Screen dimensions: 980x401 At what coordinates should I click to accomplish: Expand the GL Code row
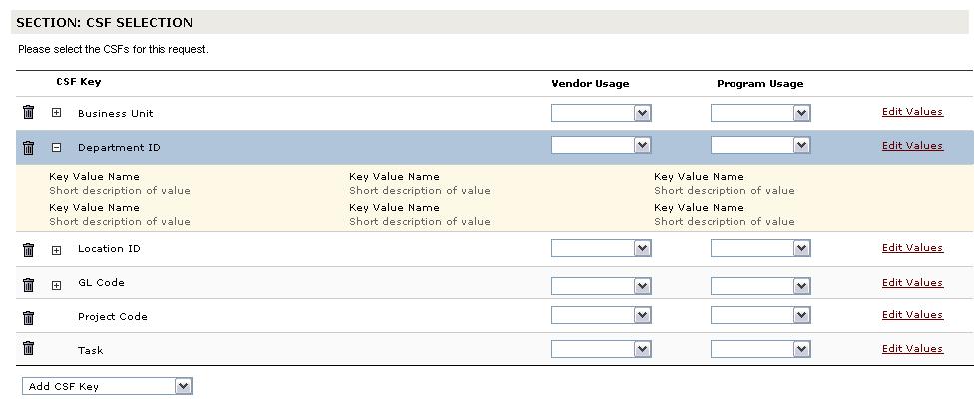pos(57,285)
